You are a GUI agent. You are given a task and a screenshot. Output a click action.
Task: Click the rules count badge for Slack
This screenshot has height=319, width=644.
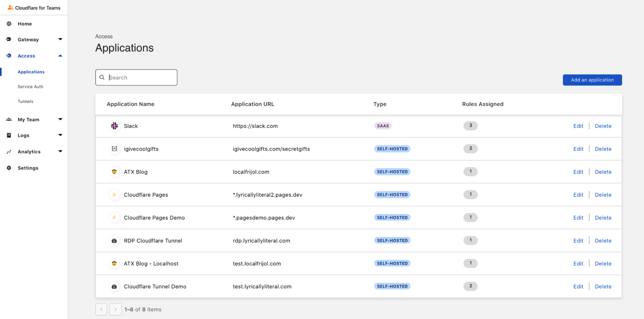click(470, 126)
